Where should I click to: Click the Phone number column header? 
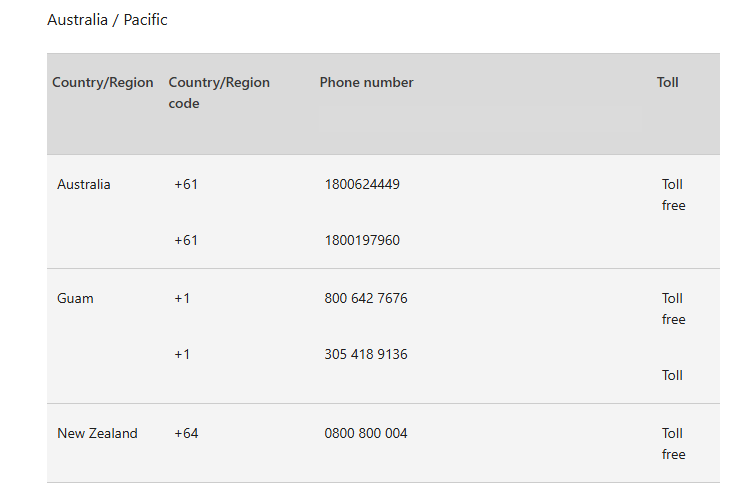[366, 83]
